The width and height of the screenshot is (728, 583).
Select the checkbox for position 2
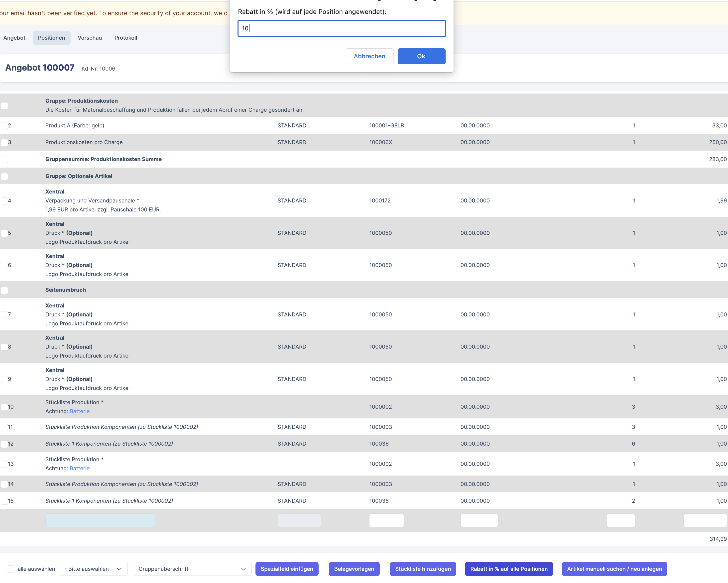pyautogui.click(x=4, y=126)
